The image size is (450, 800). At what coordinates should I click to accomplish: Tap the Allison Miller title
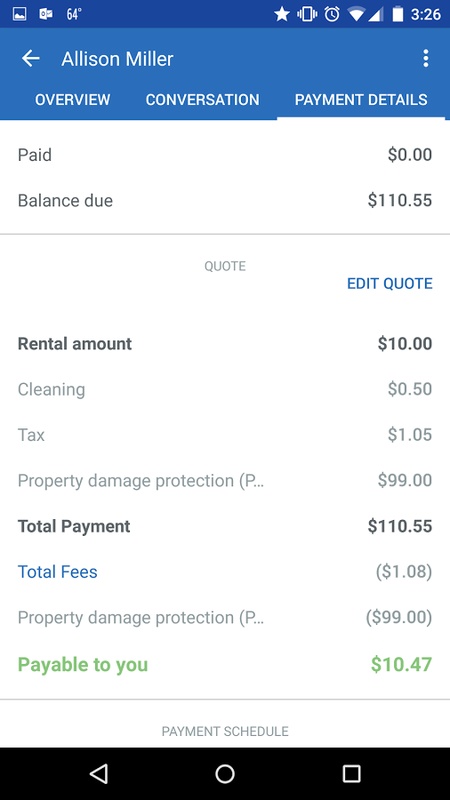coord(117,59)
